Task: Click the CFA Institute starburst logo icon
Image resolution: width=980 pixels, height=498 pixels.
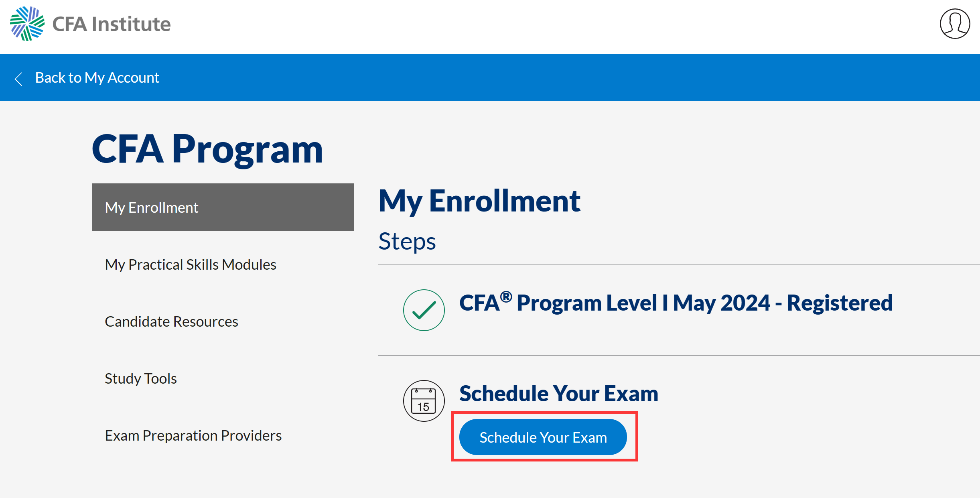Action: [27, 23]
